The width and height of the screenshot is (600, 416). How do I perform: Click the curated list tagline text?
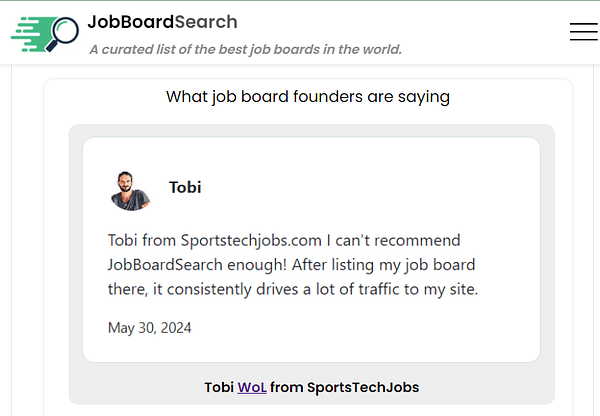[x=245, y=49]
